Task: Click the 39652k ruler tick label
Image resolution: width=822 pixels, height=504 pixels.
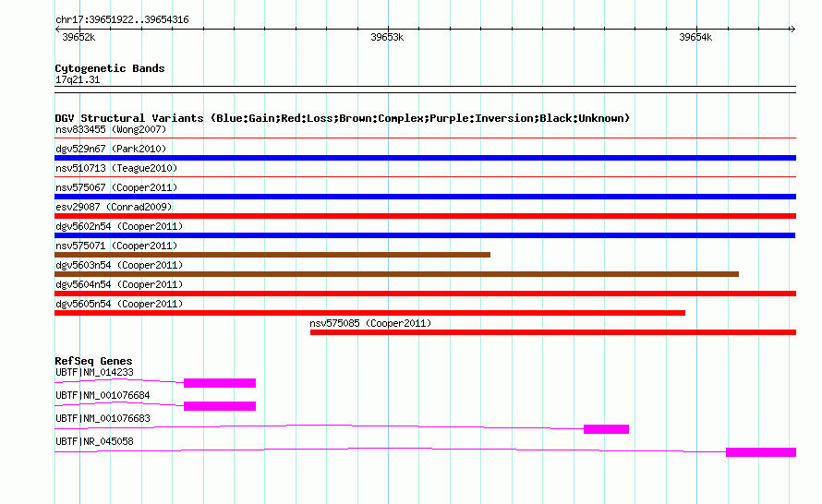Action: click(79, 37)
